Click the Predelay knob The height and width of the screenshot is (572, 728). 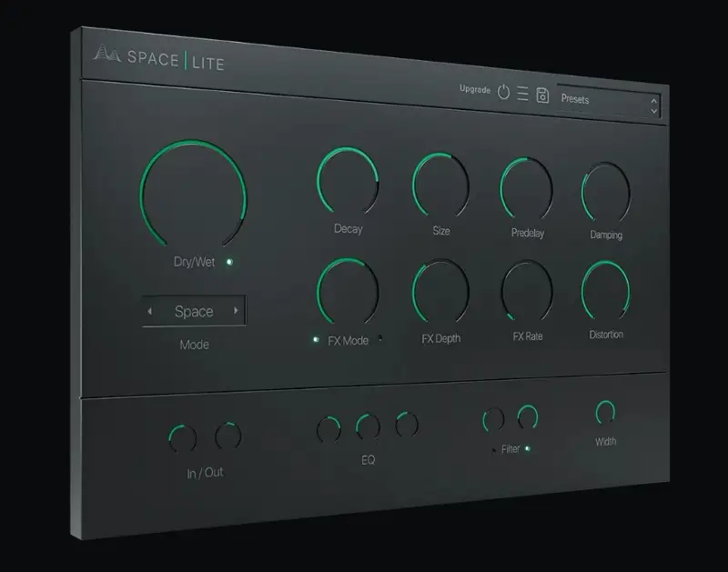pos(526,186)
